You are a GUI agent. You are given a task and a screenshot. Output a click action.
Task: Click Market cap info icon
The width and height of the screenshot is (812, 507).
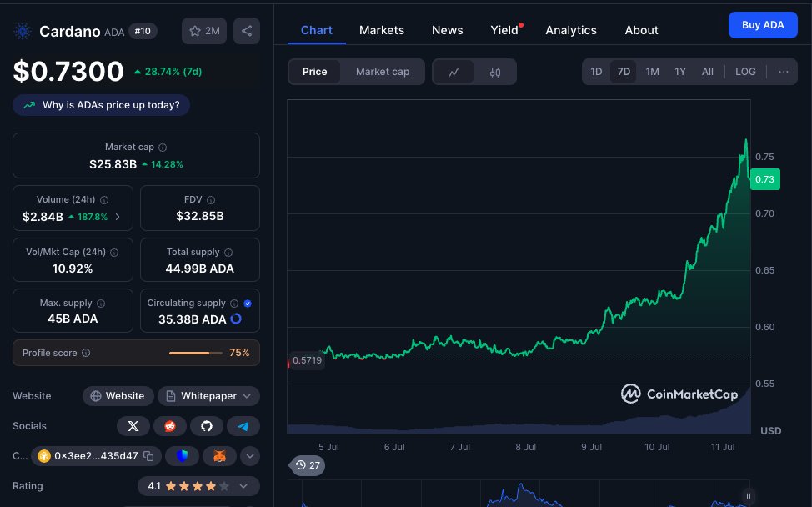coord(163,148)
